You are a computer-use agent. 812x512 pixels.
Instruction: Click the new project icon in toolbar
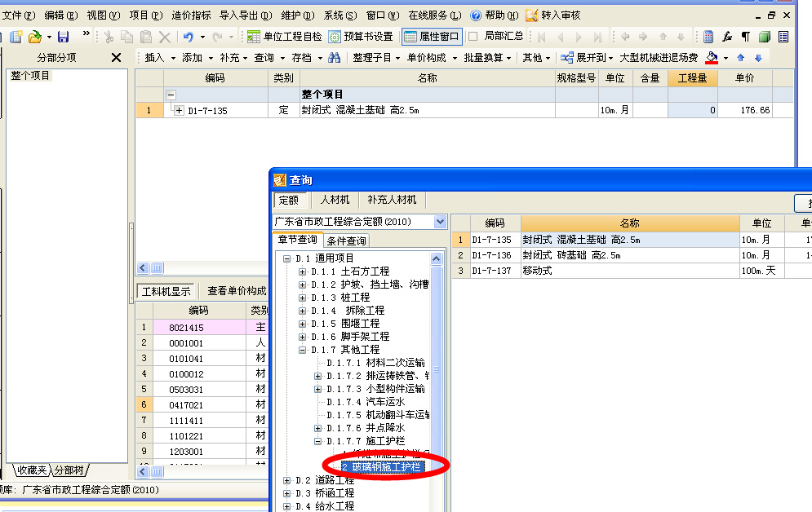point(16,37)
